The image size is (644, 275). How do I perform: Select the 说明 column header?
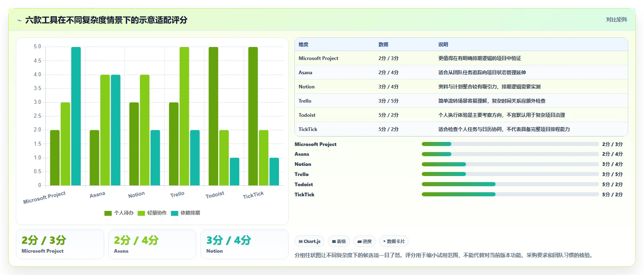443,45
